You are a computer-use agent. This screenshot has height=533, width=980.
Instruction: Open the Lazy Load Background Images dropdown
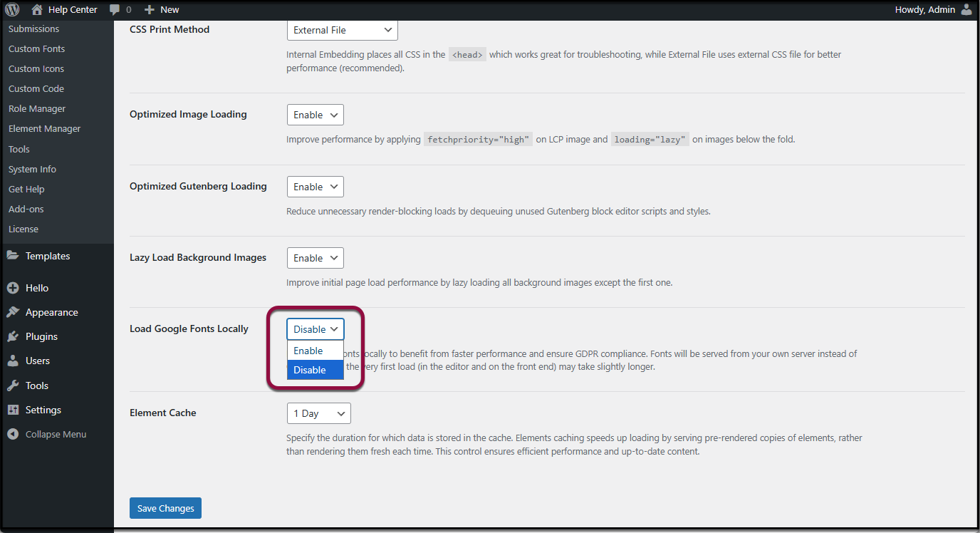click(x=315, y=258)
